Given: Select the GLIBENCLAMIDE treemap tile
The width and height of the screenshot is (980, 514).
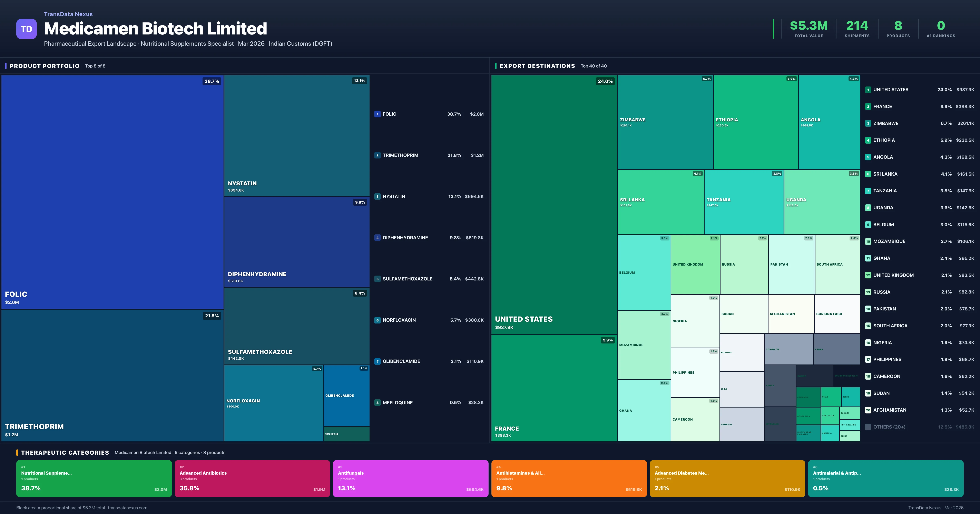Looking at the screenshot, I should click(x=347, y=395).
